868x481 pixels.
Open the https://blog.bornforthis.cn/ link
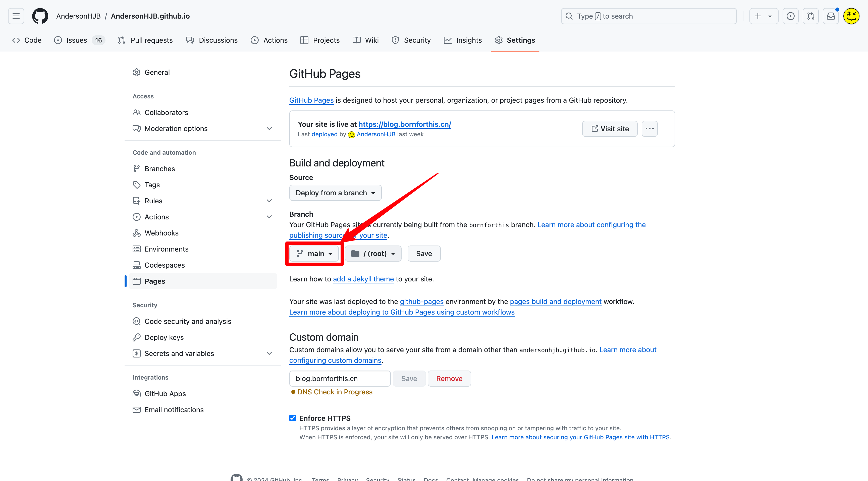tap(405, 124)
